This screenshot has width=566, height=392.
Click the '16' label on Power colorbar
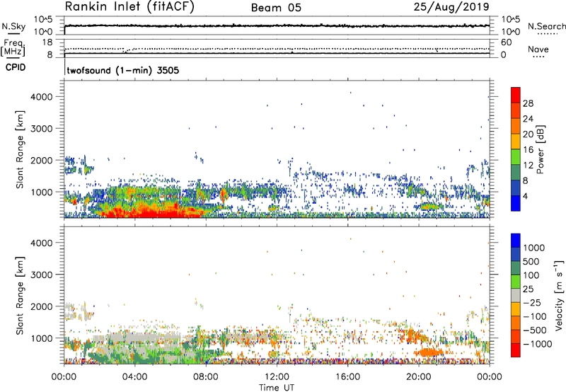click(528, 150)
